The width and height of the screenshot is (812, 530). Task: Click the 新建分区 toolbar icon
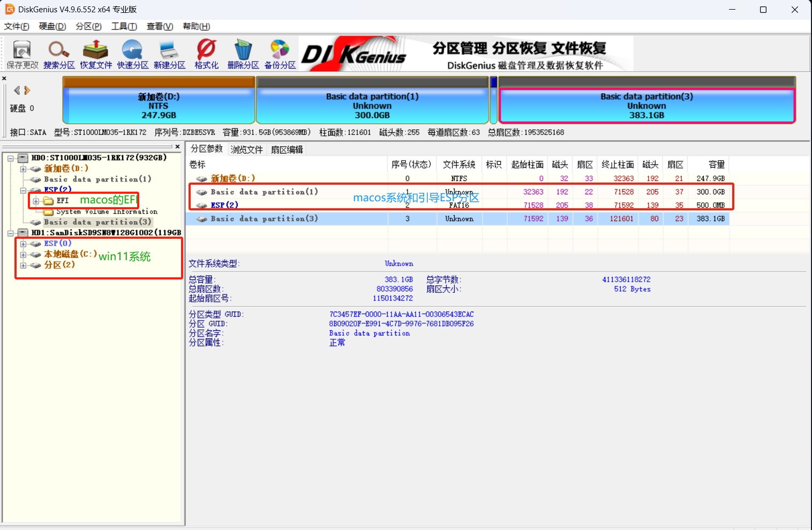pyautogui.click(x=169, y=55)
